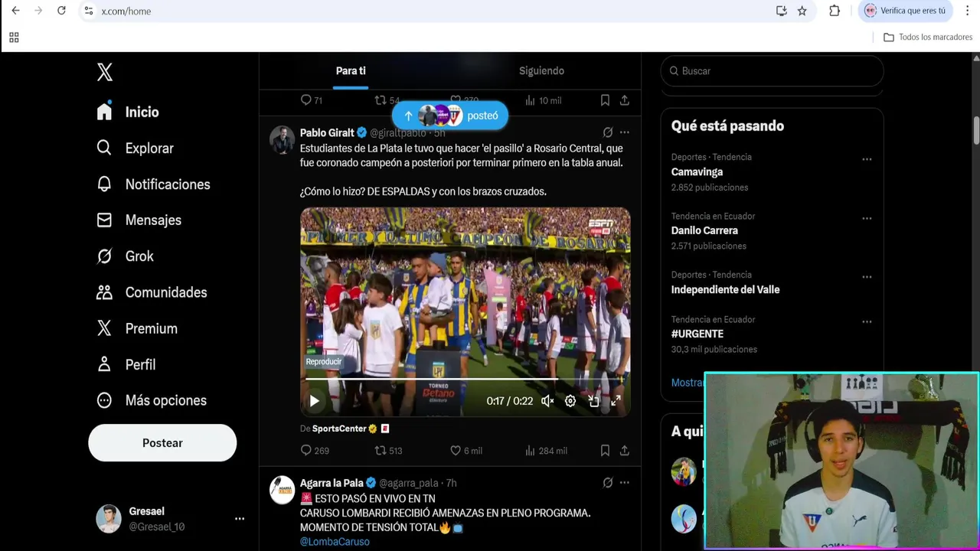Open Camavinga trending topic
980x551 pixels.
[697, 172]
